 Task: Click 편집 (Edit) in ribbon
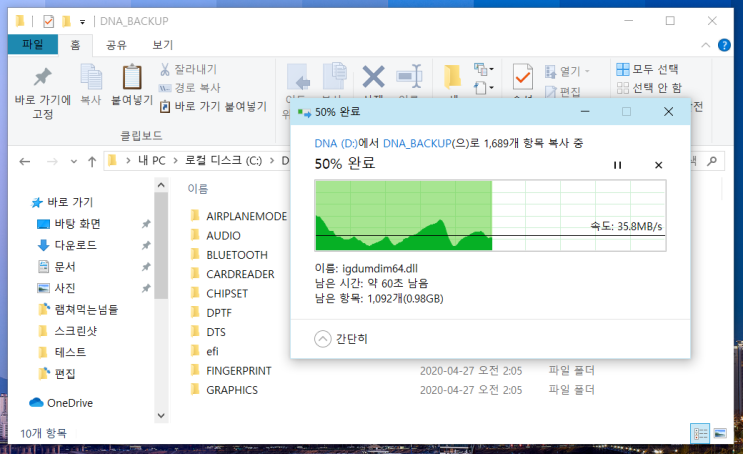(x=563, y=91)
